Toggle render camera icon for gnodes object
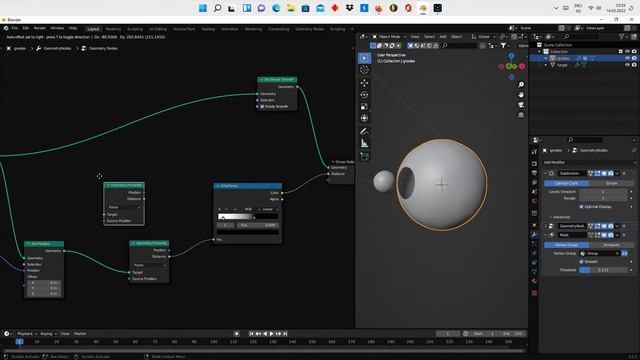640x360 pixels. (x=634, y=58)
